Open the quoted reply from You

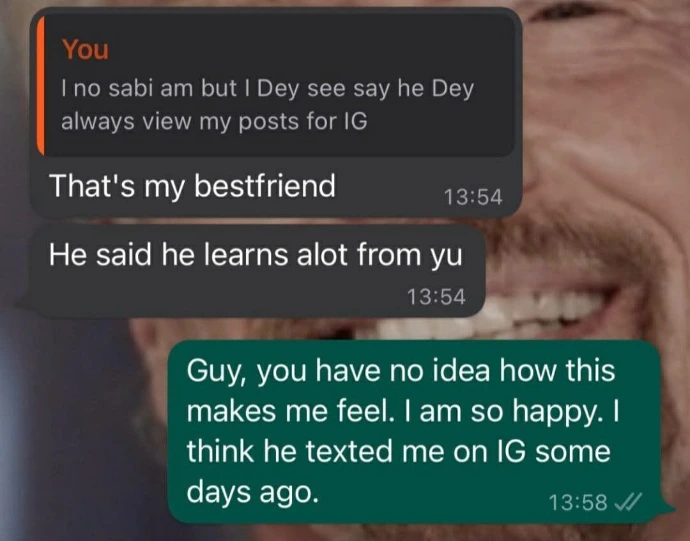coord(276,85)
